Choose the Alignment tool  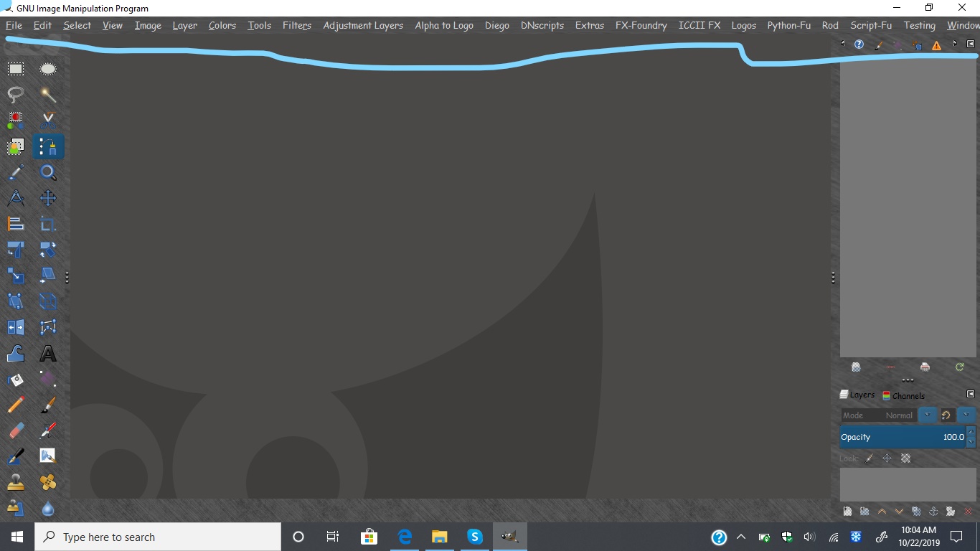click(16, 224)
